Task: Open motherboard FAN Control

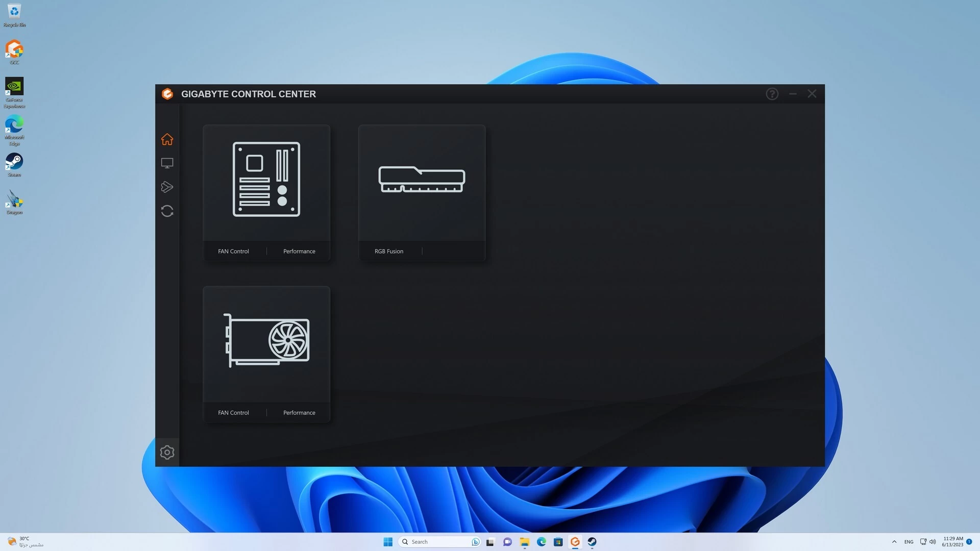Action: coord(233,252)
